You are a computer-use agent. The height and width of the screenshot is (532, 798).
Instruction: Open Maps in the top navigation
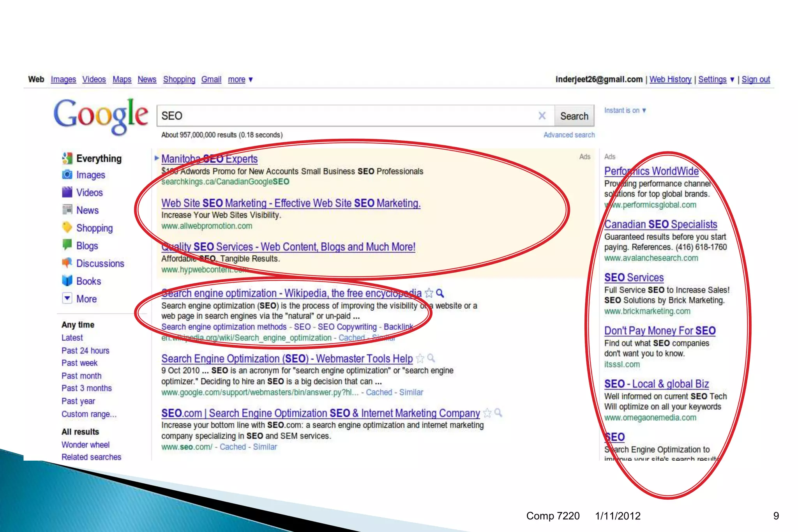click(x=122, y=80)
